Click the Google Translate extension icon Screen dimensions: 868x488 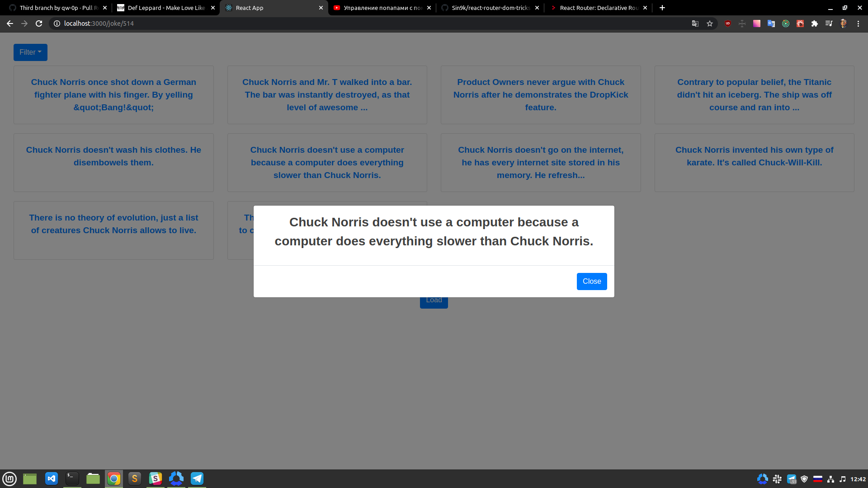(771, 23)
